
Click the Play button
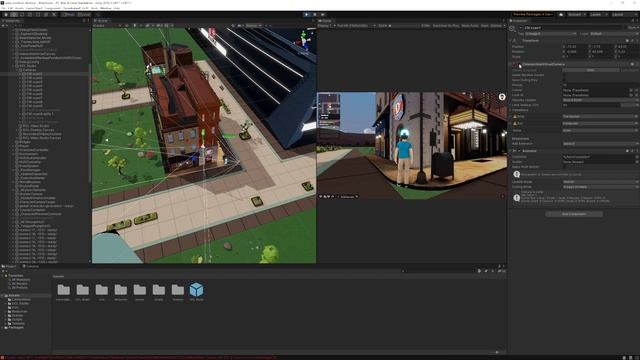[x=307, y=14]
